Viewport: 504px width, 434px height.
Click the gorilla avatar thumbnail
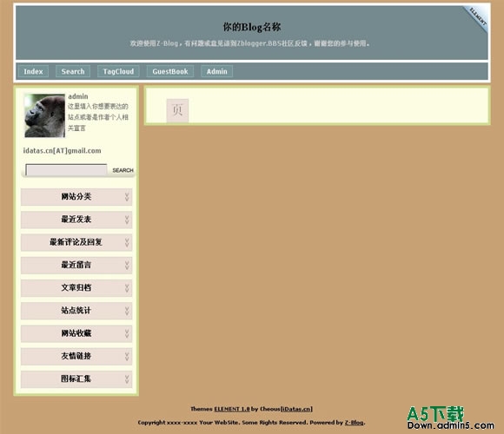(x=44, y=115)
